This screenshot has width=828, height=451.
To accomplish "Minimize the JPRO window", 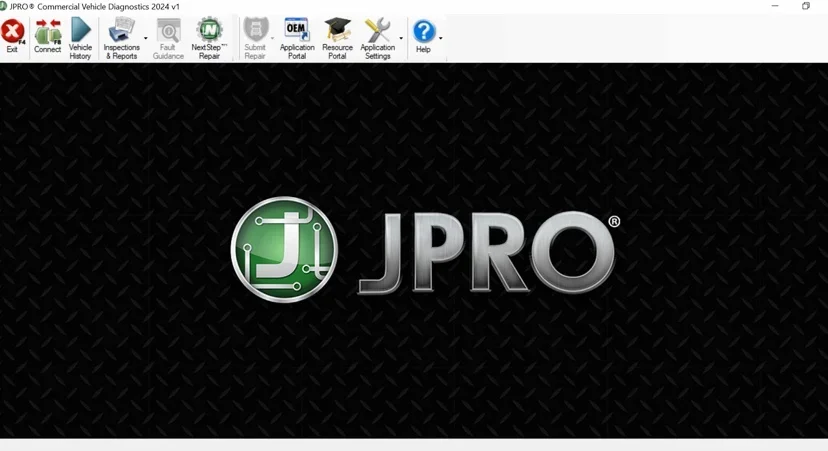I will 775,6.
